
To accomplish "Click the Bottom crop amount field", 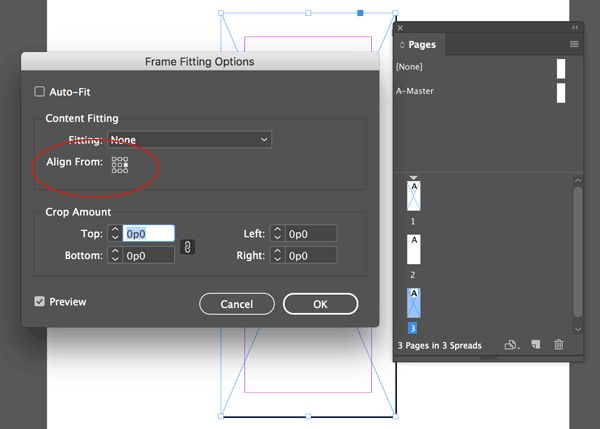I will click(148, 255).
